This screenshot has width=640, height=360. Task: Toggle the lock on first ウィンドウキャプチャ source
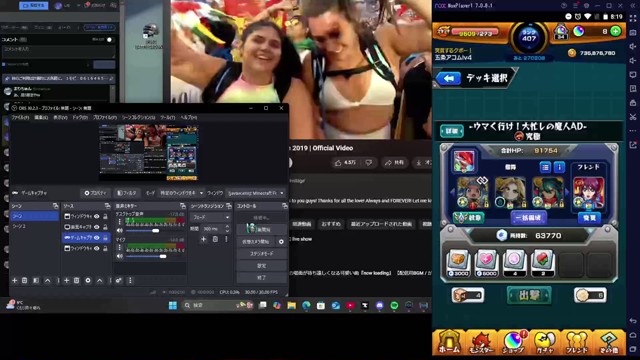coord(105,216)
